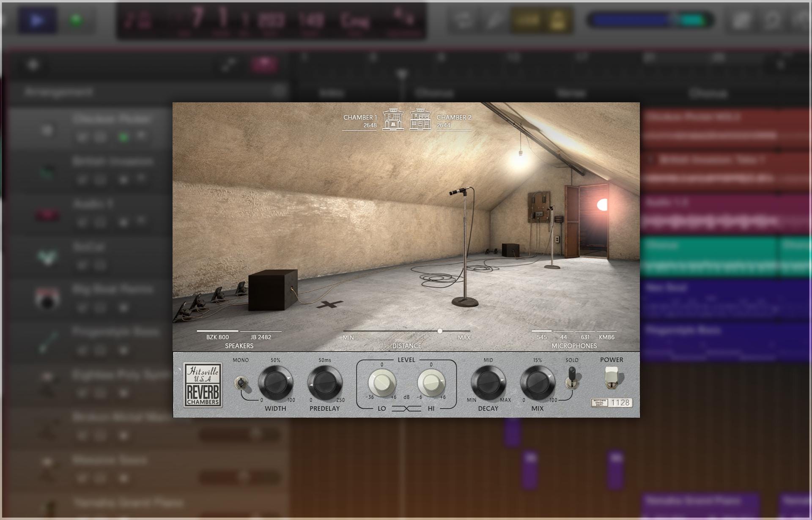Click the Mix knob

coord(538,383)
